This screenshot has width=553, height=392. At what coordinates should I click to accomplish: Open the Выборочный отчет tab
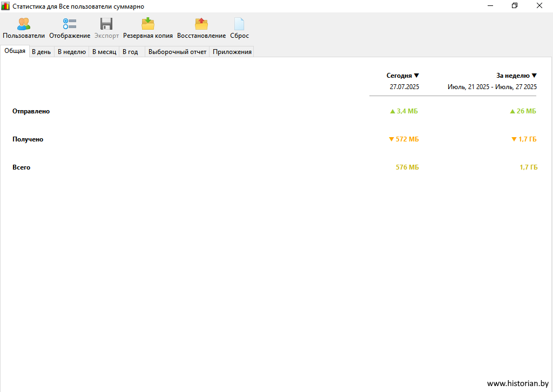[x=177, y=52]
